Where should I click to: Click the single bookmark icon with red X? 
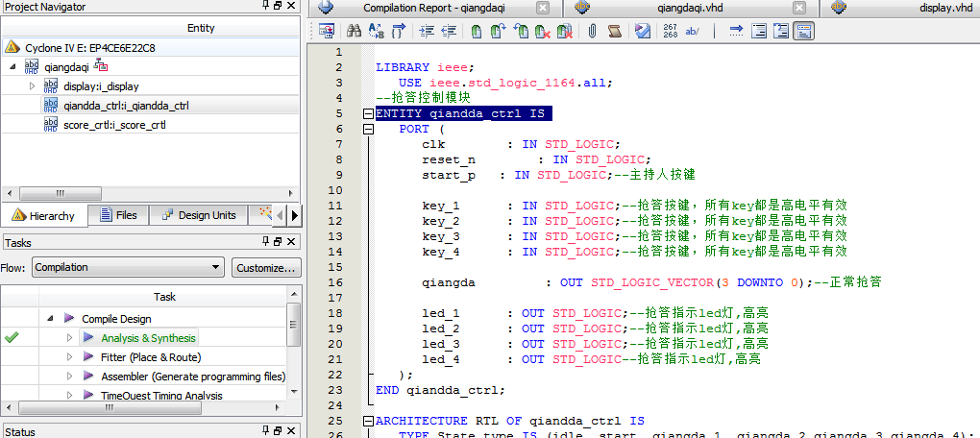[x=542, y=31]
